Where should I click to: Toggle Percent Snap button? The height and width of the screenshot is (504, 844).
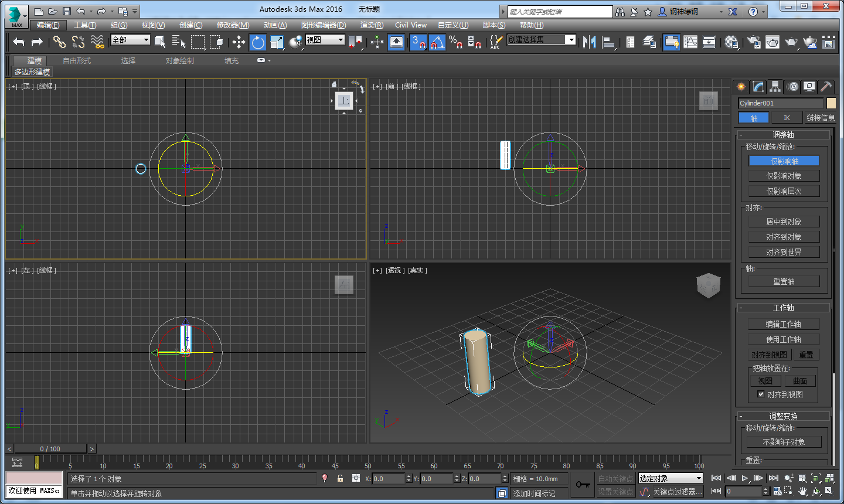[x=455, y=42]
